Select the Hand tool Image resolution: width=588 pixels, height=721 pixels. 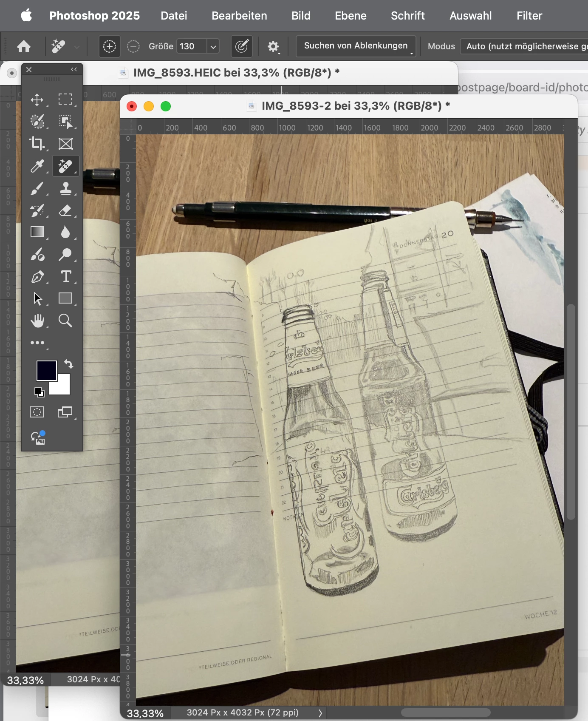point(37,321)
